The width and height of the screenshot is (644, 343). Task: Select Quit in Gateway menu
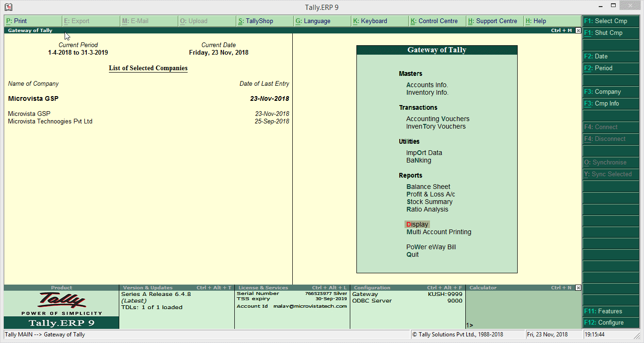click(x=413, y=254)
